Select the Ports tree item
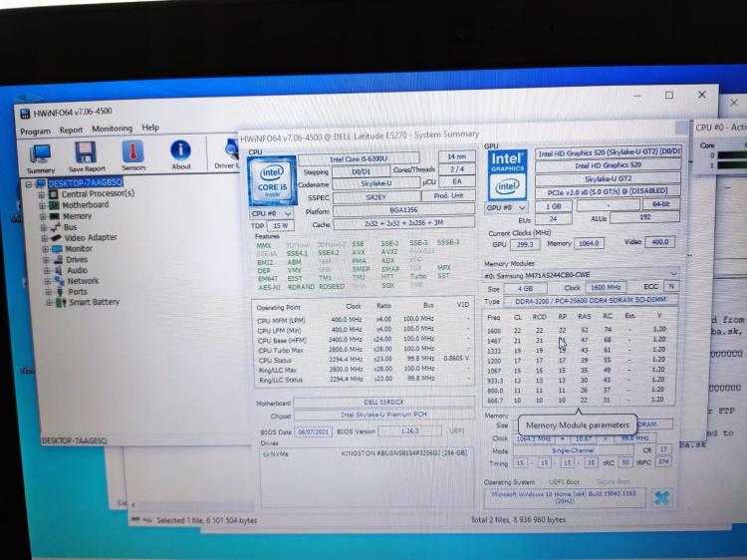The height and width of the screenshot is (560, 747). click(78, 291)
